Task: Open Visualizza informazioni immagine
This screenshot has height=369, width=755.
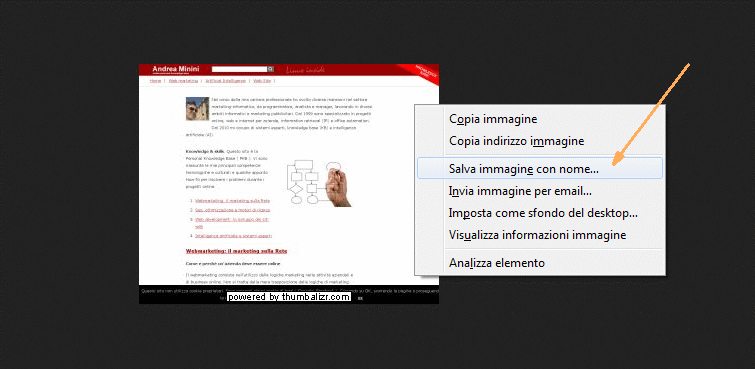Action: pos(540,235)
